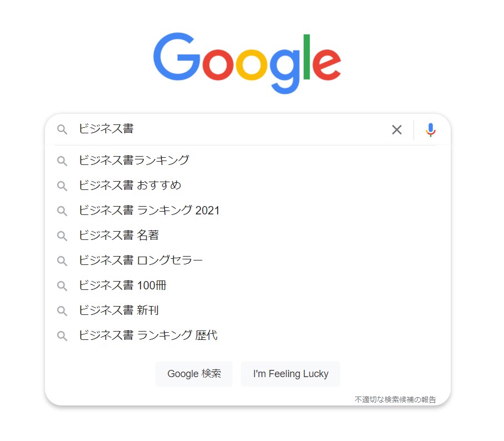Open 不適切な検索候補の報告 link
Image resolution: width=504 pixels, height=441 pixels.
click(x=395, y=399)
